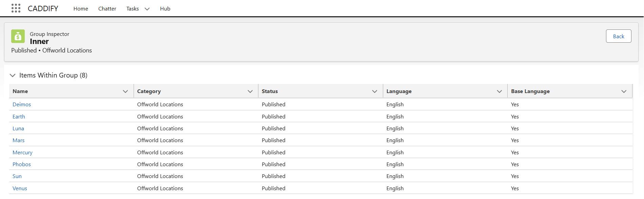Click the Mars row Status cell
The image size is (644, 199).
(x=274, y=140)
